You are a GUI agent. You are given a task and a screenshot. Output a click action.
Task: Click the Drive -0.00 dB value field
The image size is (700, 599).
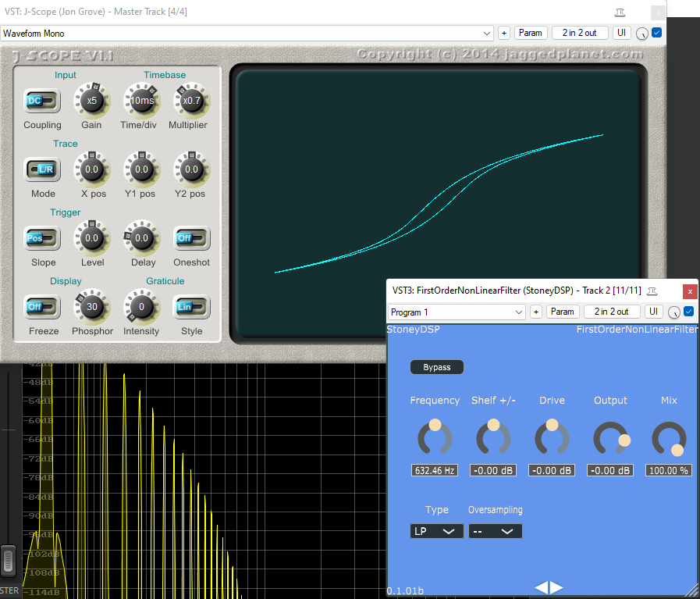552,470
